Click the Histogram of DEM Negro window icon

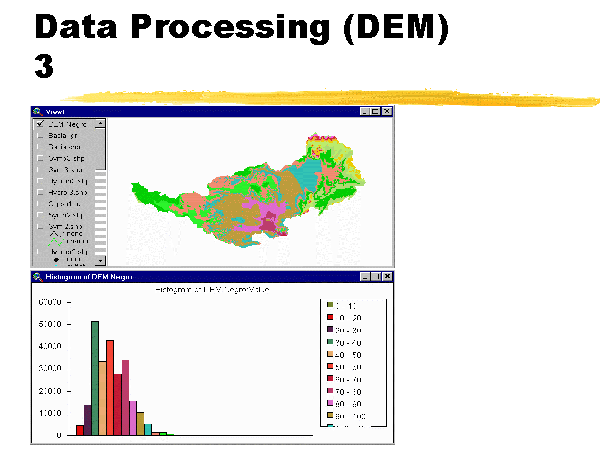click(38, 278)
